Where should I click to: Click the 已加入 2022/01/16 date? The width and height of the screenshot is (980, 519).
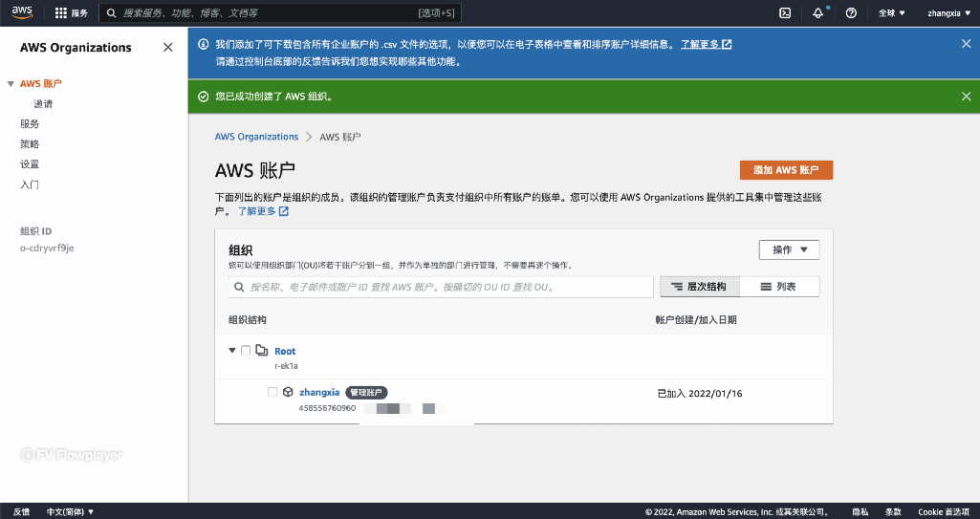699,394
